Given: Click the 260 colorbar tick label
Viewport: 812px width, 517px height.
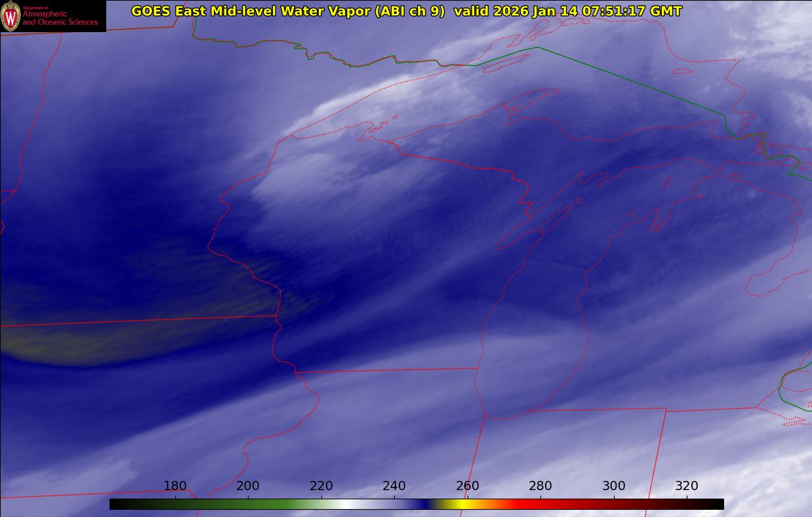Looking at the screenshot, I should pyautogui.click(x=468, y=486).
